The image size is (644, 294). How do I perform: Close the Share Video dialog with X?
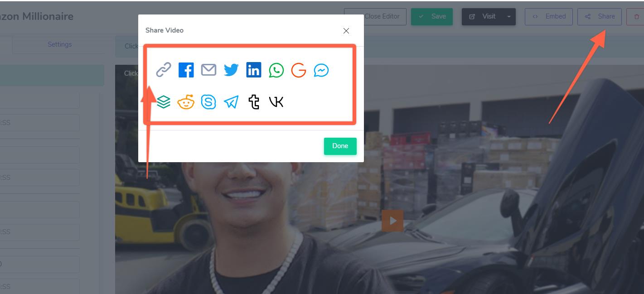(346, 31)
